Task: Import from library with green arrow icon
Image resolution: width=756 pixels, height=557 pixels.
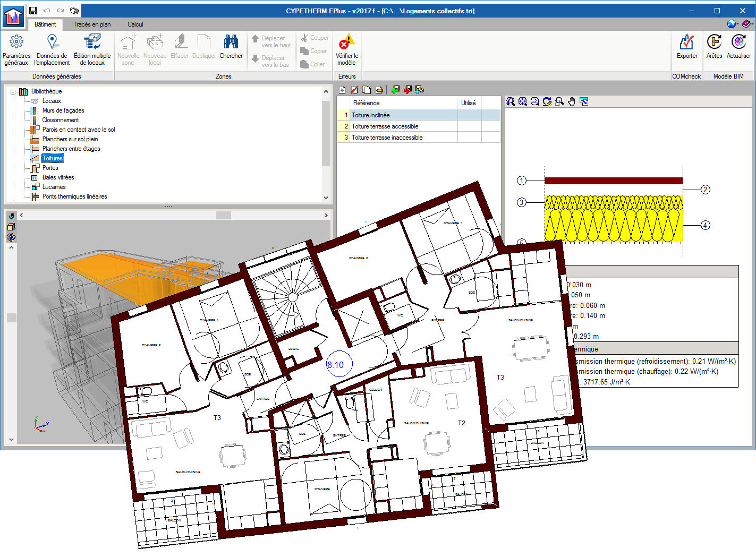Action: click(395, 90)
